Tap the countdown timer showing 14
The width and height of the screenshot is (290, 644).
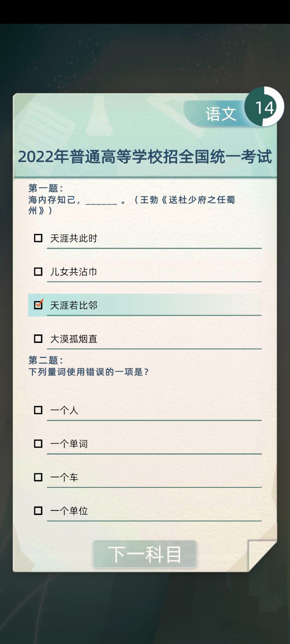tap(264, 107)
